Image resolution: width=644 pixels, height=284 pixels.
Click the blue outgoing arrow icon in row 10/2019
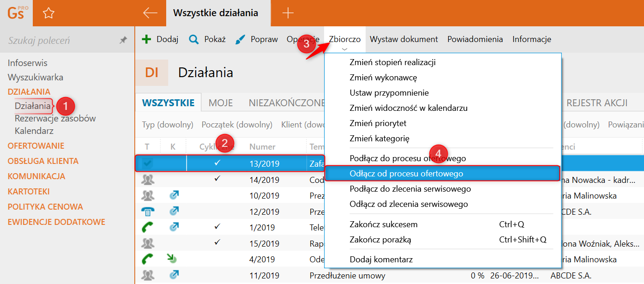(x=174, y=196)
